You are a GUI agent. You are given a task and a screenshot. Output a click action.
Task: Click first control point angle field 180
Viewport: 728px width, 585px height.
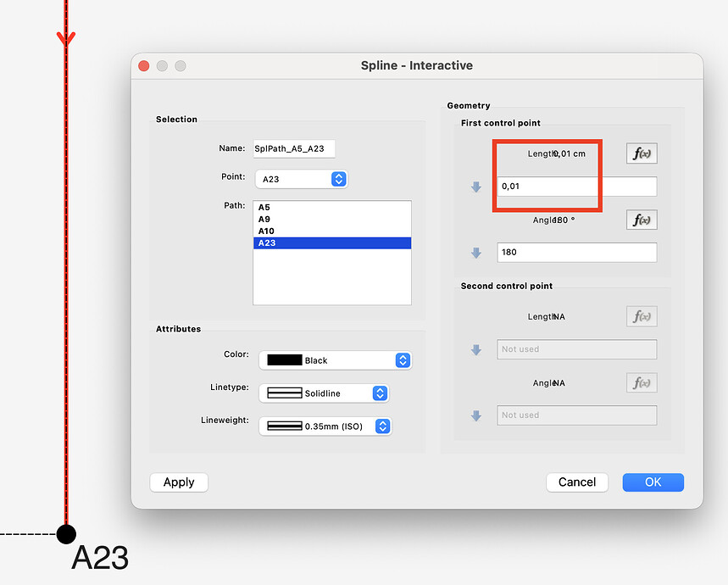(576, 252)
